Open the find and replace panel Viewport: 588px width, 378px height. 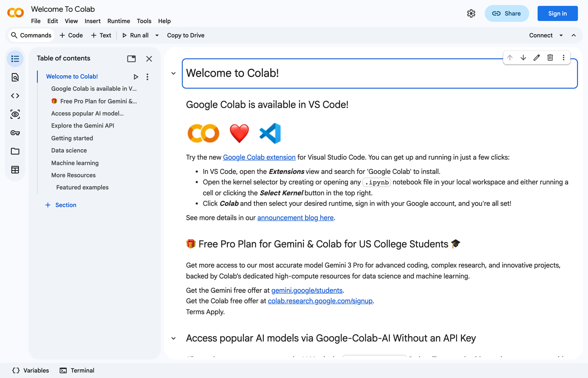pyautogui.click(x=15, y=77)
